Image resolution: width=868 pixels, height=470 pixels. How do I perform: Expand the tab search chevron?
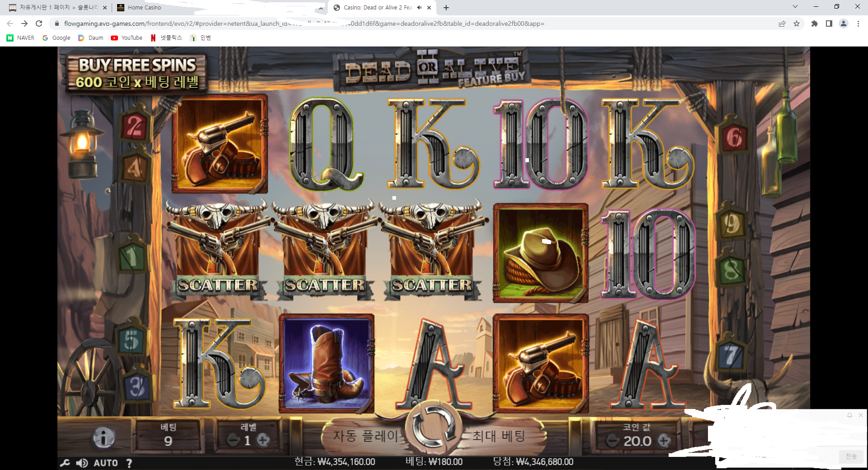click(795, 7)
